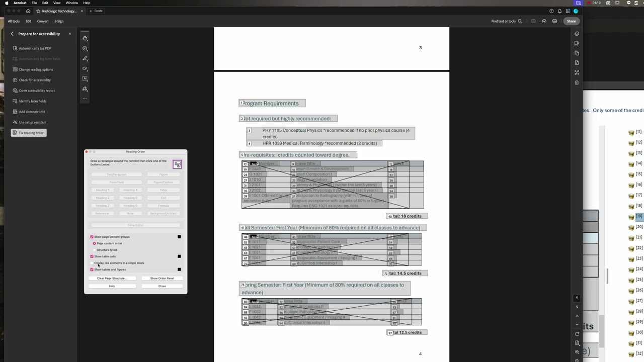644x362 pixels.
Task: Click Close button in Reading Order dialog
Action: tap(162, 286)
